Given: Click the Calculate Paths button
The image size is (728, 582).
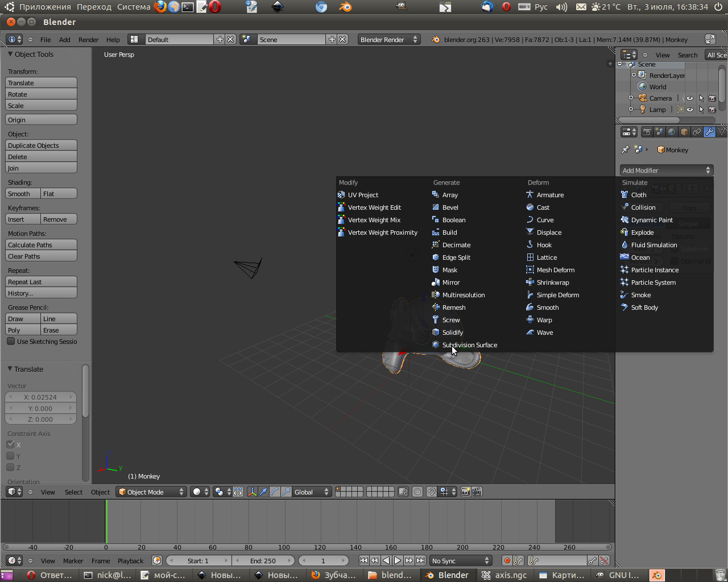Looking at the screenshot, I should coord(41,244).
